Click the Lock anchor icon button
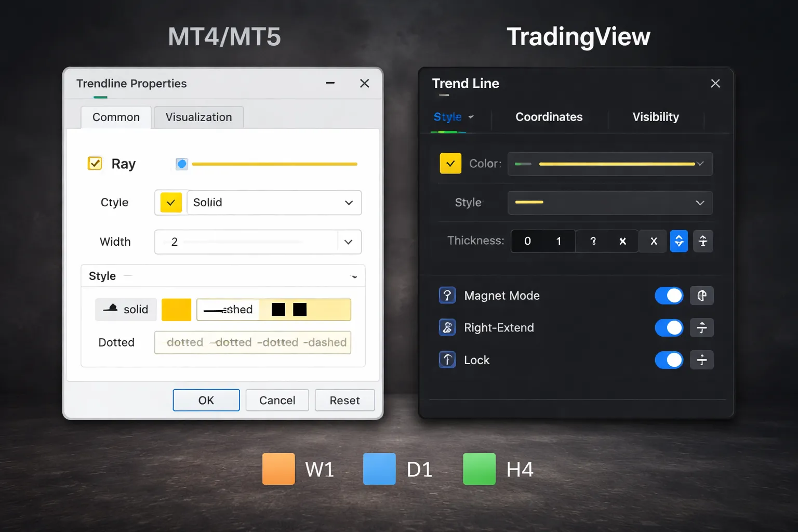 702,360
